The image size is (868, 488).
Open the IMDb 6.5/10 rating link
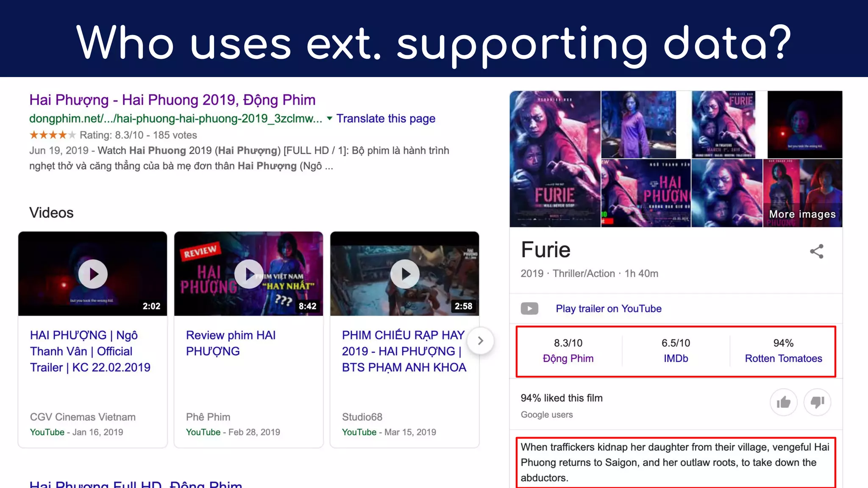[x=676, y=358]
